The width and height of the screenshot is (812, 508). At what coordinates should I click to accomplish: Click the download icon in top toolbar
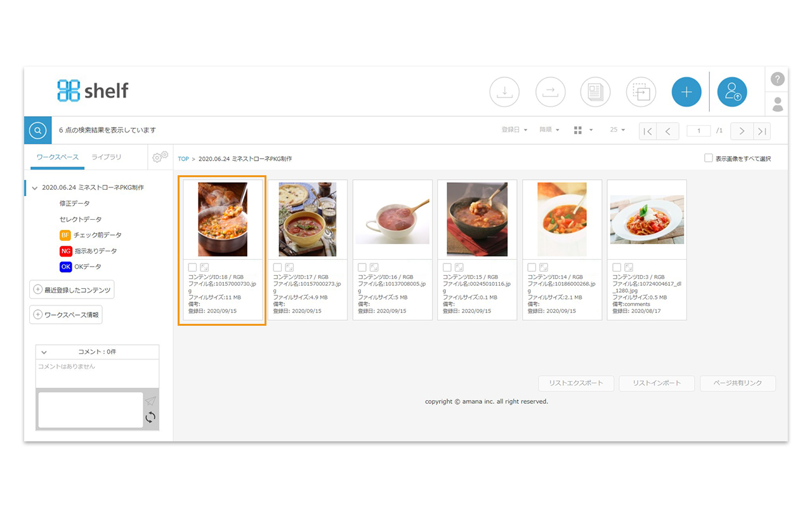(x=504, y=92)
